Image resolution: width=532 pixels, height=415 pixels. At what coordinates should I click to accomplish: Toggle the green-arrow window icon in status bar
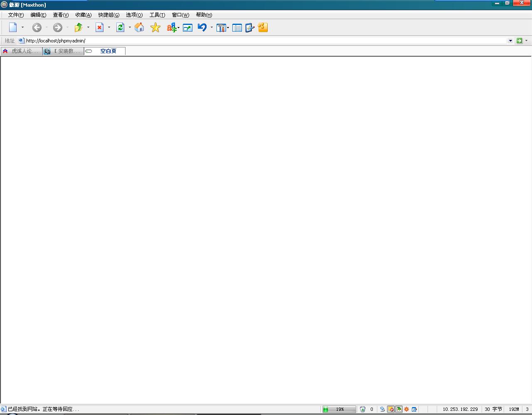399,409
